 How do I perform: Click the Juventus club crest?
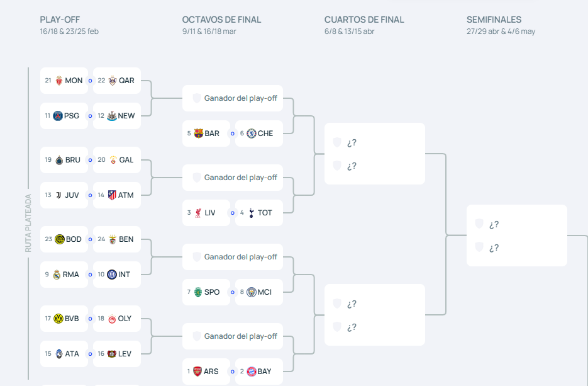[58, 195]
